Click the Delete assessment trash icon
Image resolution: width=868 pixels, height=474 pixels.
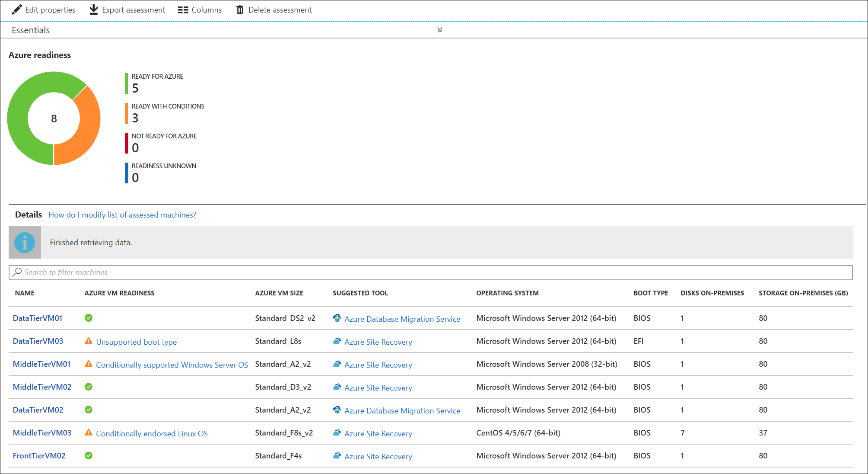click(239, 9)
